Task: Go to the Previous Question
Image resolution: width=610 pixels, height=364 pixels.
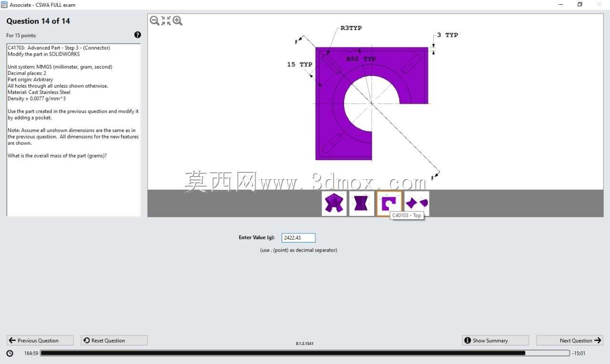Action: pos(40,340)
